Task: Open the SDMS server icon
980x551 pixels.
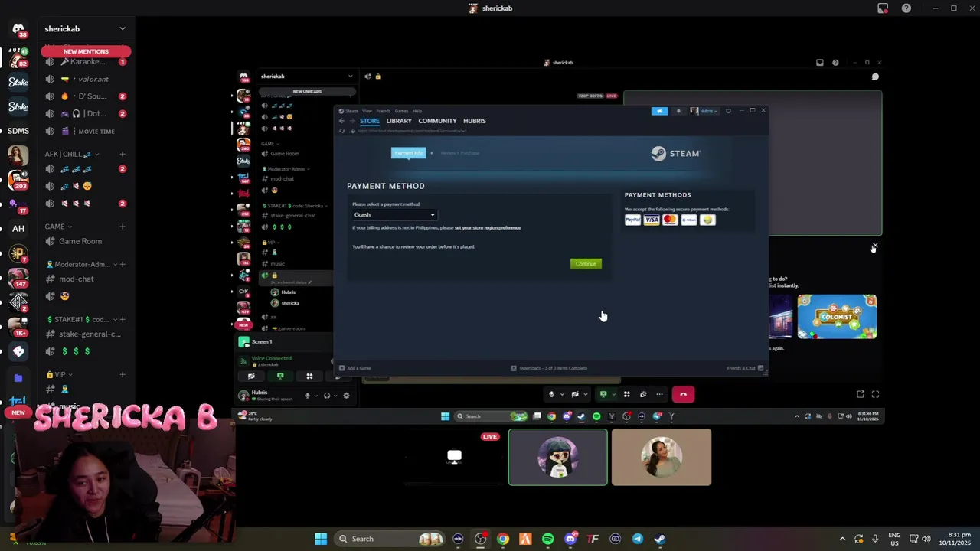Action: pyautogui.click(x=18, y=131)
